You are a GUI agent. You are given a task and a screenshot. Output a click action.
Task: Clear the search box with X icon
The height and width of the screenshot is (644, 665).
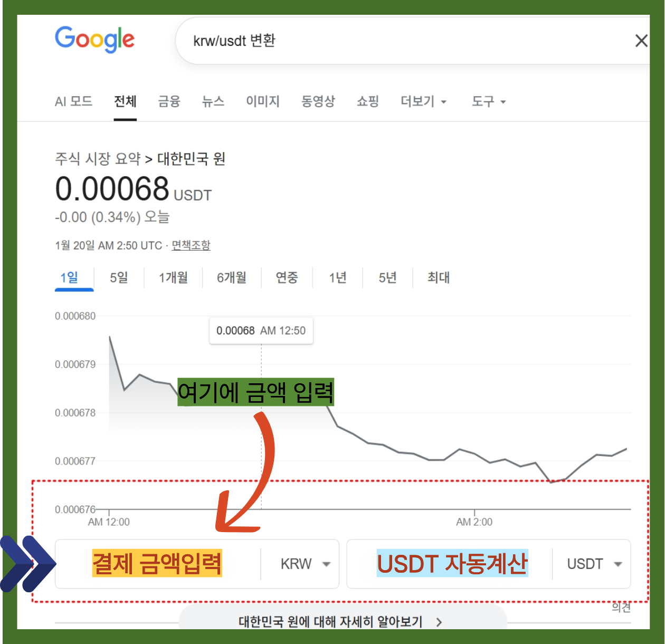tap(641, 41)
